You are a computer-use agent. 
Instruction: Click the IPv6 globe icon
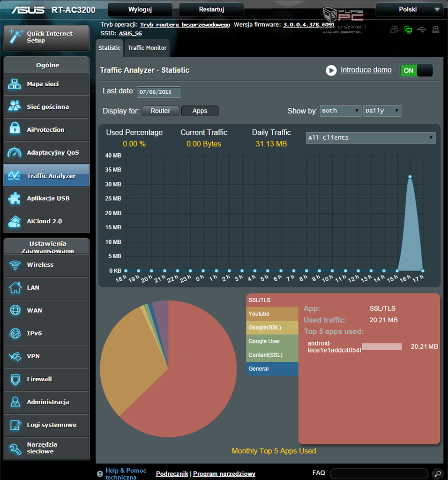(15, 333)
